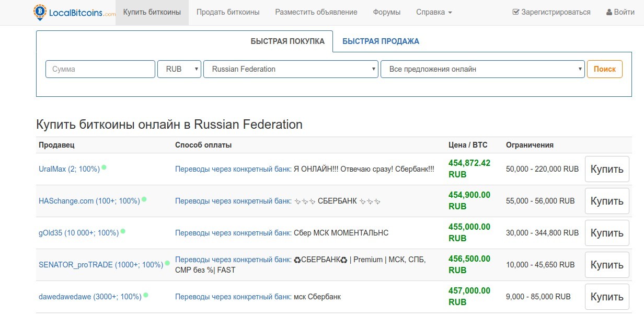Go to Разместить объявление page
Image resolution: width=644 pixels, height=314 pixels.
tap(316, 12)
